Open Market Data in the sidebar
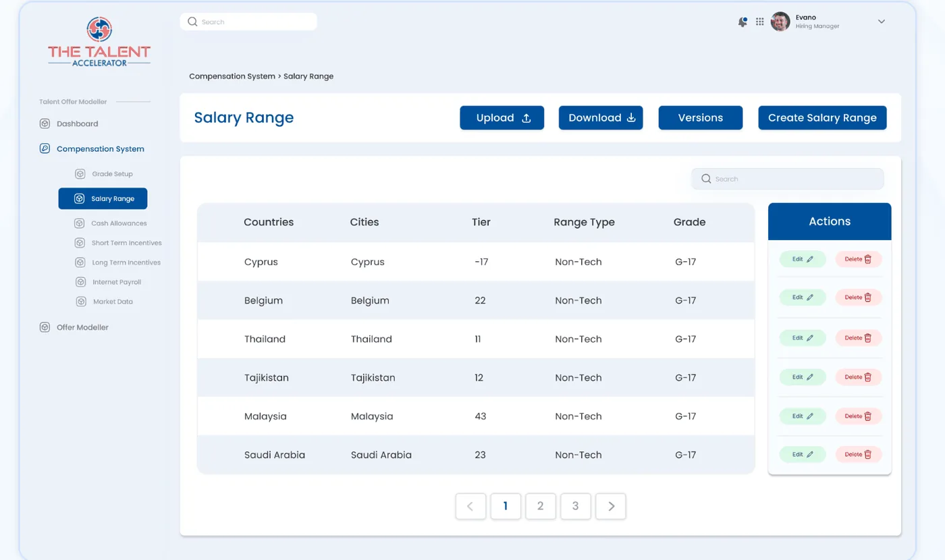The image size is (945, 560). [104, 302]
